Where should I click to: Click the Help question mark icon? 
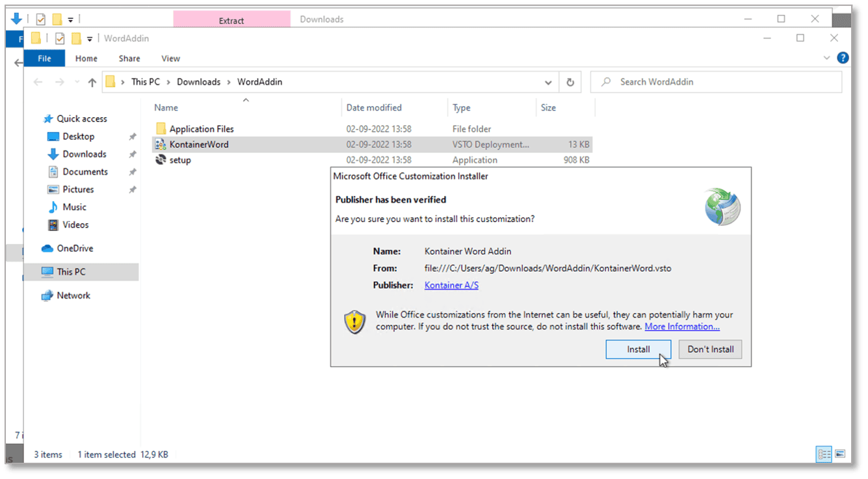[843, 57]
